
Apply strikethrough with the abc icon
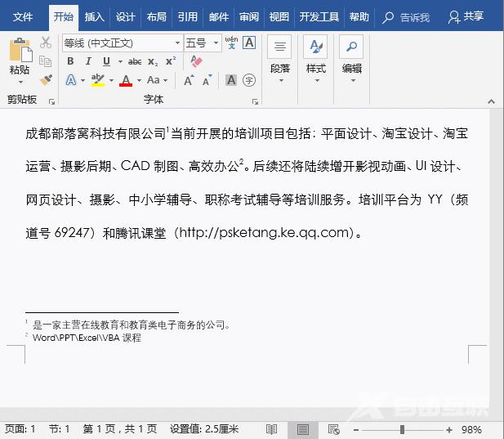tap(135, 61)
